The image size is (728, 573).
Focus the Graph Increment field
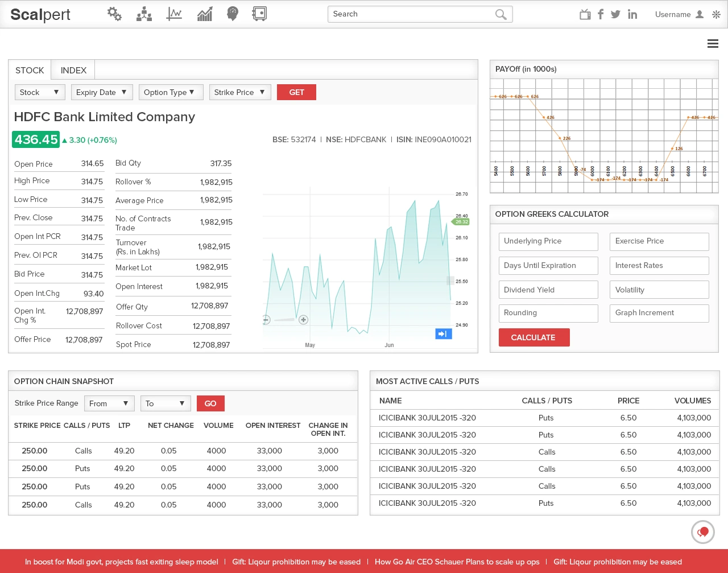click(660, 313)
